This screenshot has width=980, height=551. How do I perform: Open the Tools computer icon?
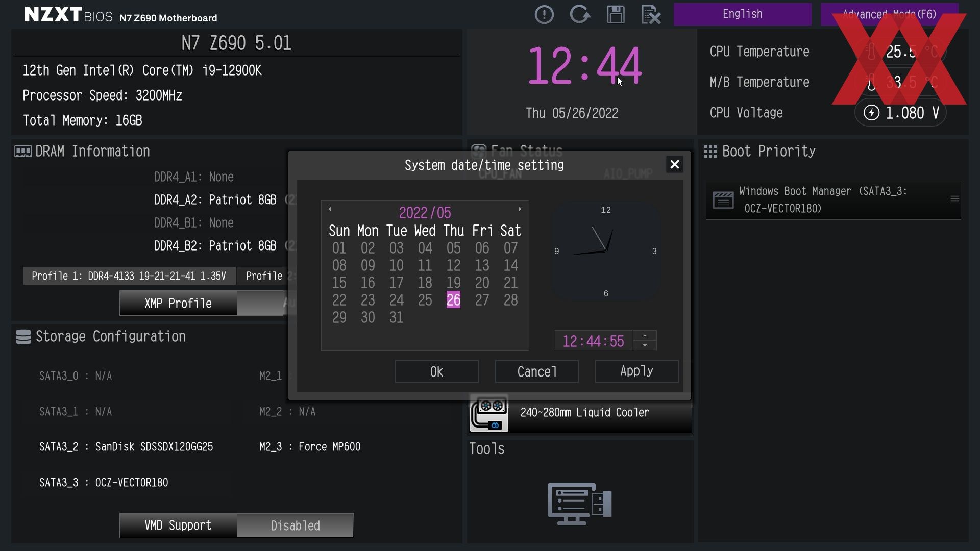pos(579,504)
